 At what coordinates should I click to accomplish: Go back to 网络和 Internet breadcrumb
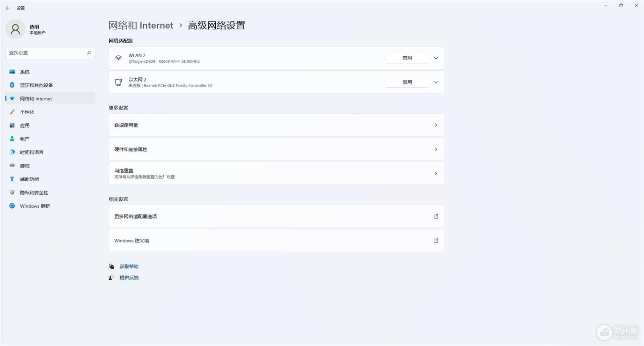click(141, 25)
